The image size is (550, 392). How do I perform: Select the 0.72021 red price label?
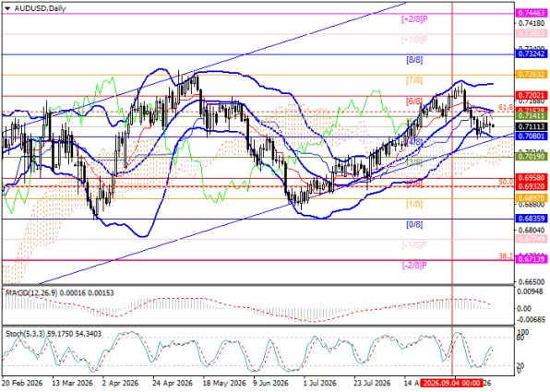point(531,95)
